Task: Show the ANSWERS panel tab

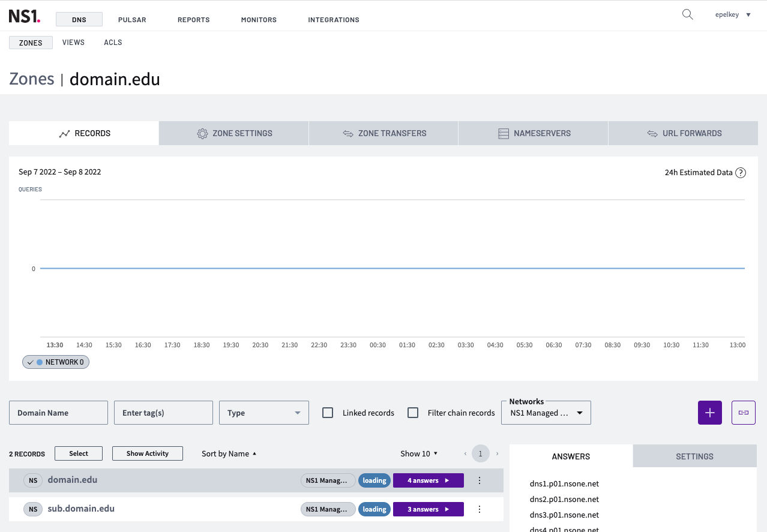Action: point(571,456)
